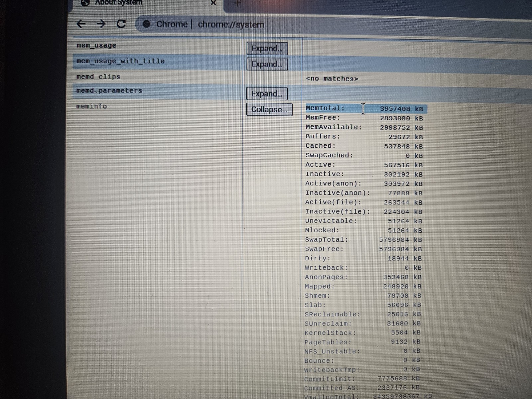
Task: Click the mem_usage row label
Action: 96,46
